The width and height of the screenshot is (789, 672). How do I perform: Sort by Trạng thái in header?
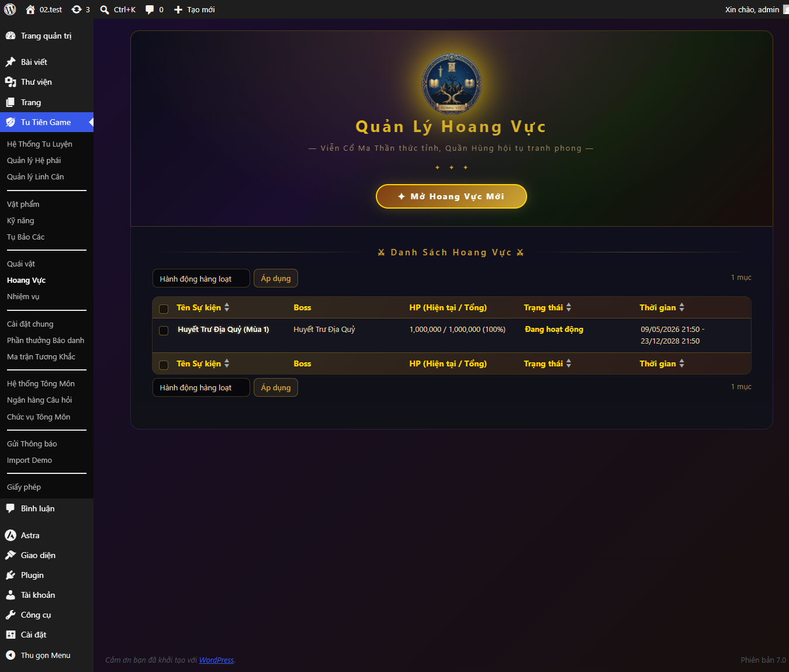coord(548,307)
